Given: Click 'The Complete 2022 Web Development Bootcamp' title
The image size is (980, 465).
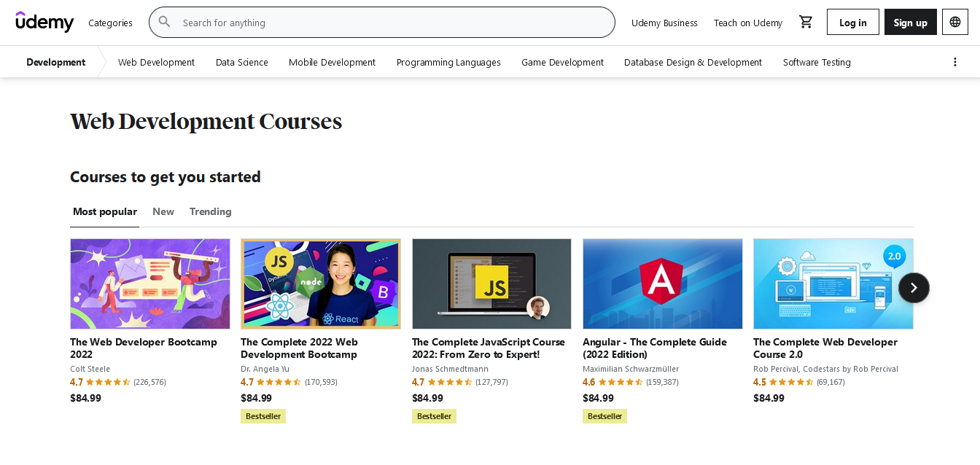Looking at the screenshot, I should tap(300, 348).
